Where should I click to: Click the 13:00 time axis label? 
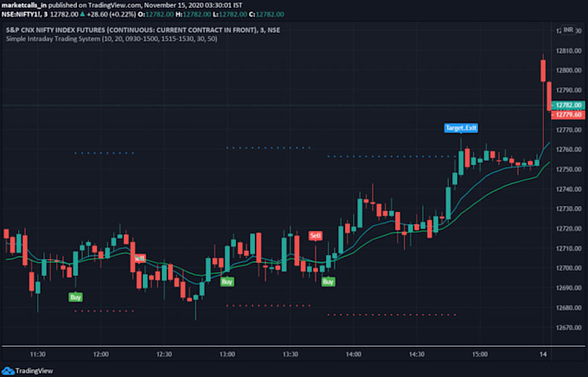pyautogui.click(x=227, y=355)
